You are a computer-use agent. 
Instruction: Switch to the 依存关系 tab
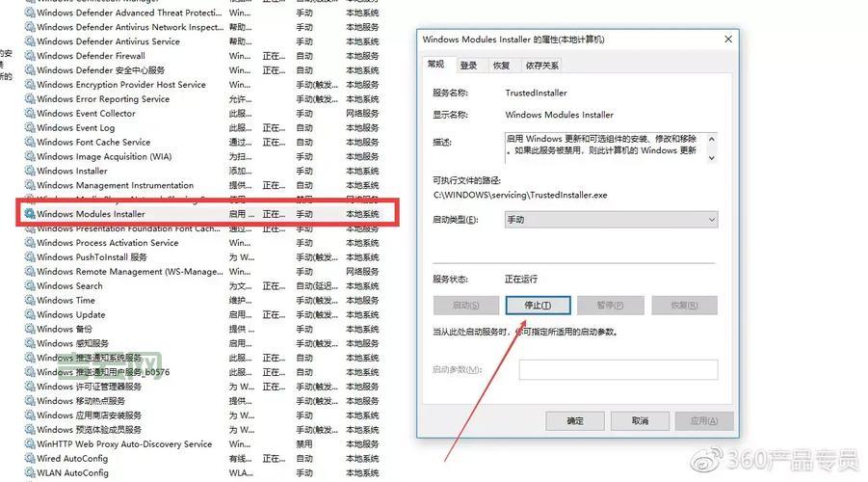(x=542, y=66)
